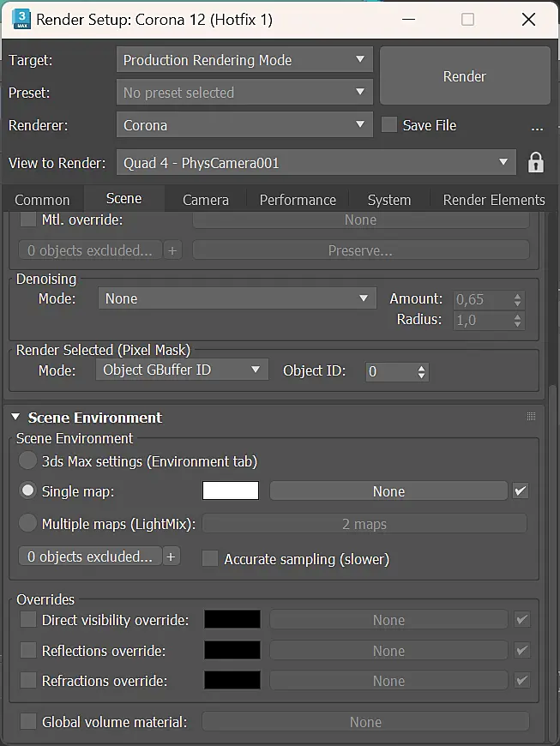
Task: Click the three-dots Save File browse button
Action: (537, 128)
